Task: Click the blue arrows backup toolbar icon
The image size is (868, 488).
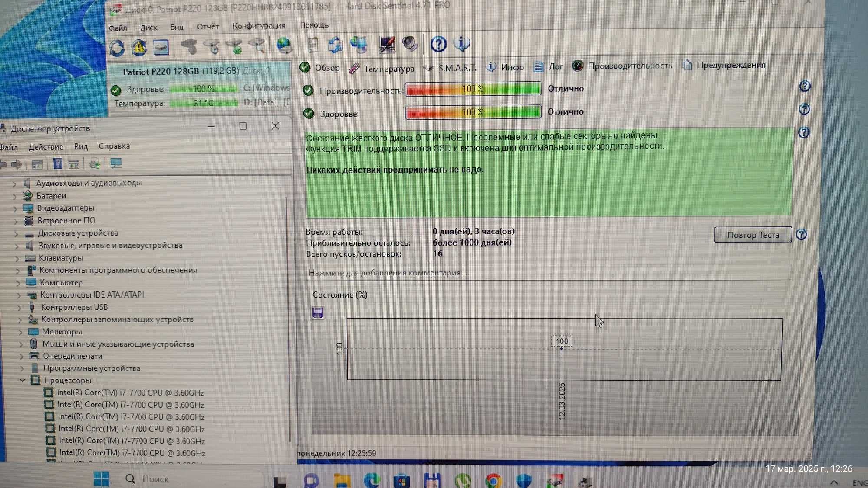Action: (335, 45)
